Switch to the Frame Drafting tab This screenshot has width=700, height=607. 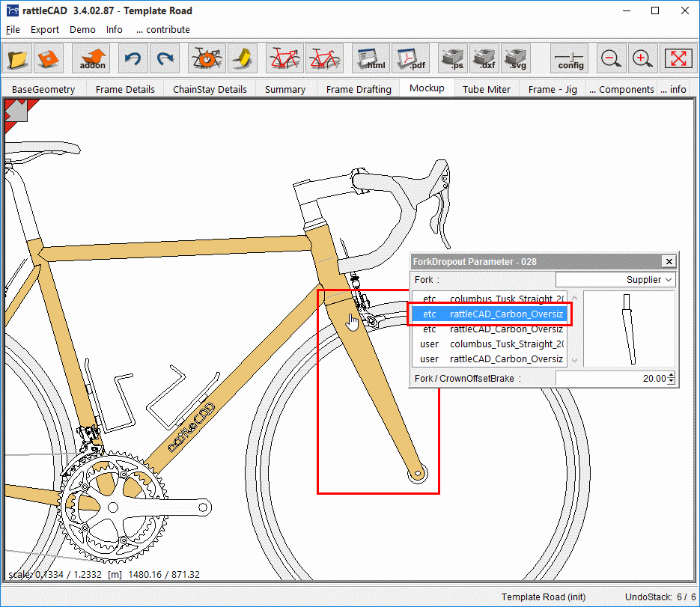click(359, 89)
